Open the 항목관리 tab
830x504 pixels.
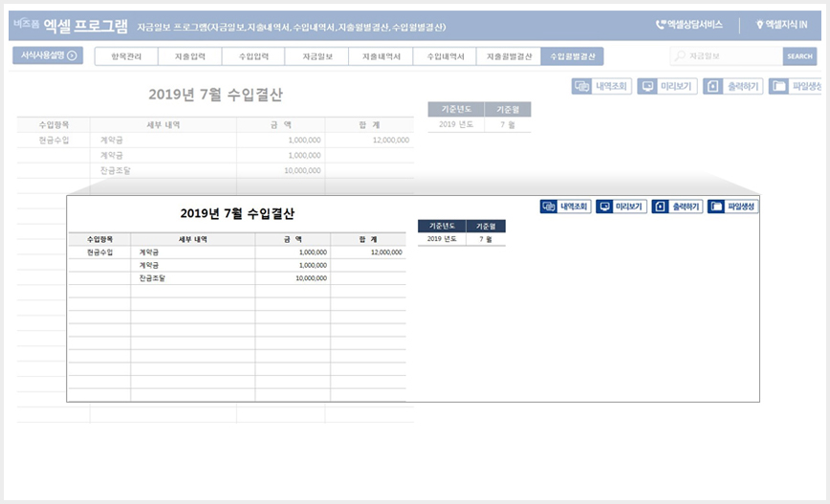click(x=126, y=56)
